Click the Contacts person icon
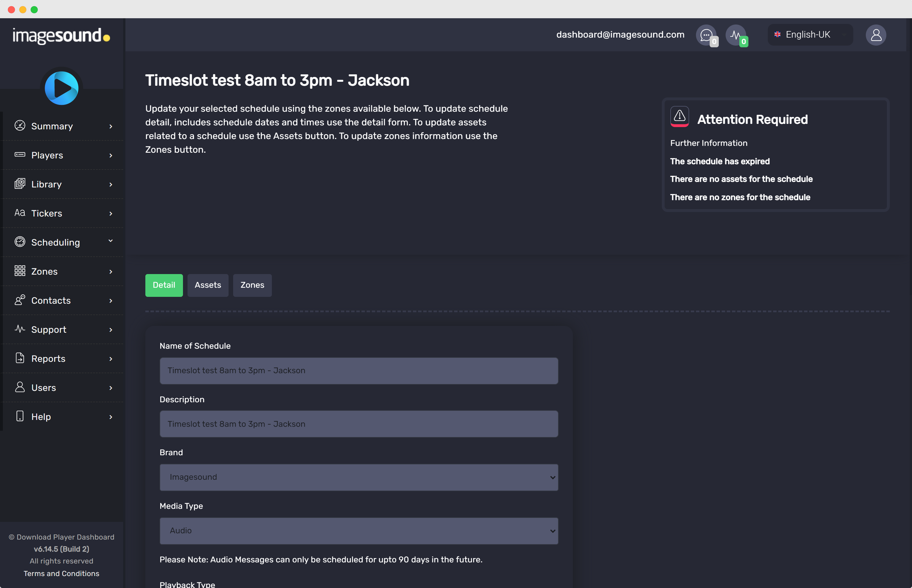The height and width of the screenshot is (588, 912). tap(20, 300)
